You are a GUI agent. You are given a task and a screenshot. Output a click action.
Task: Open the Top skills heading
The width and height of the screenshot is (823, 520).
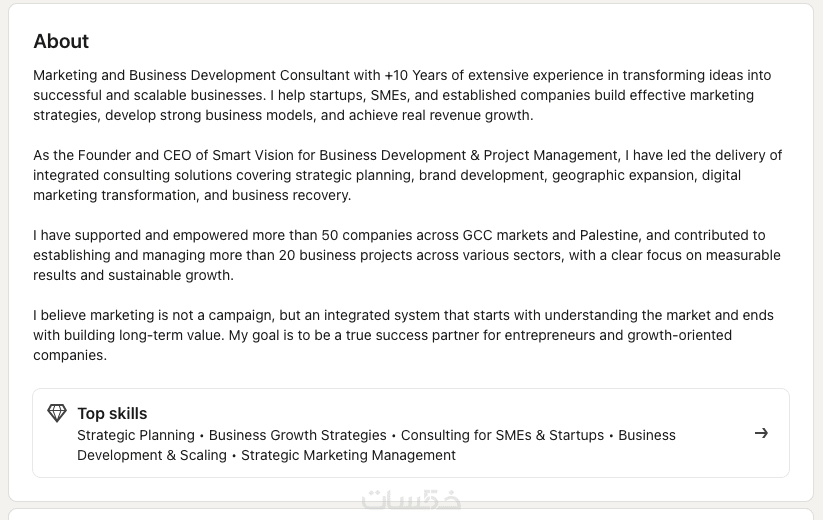point(112,413)
